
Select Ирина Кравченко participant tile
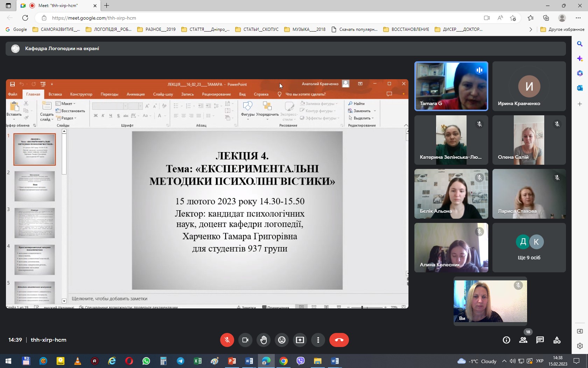point(529,86)
